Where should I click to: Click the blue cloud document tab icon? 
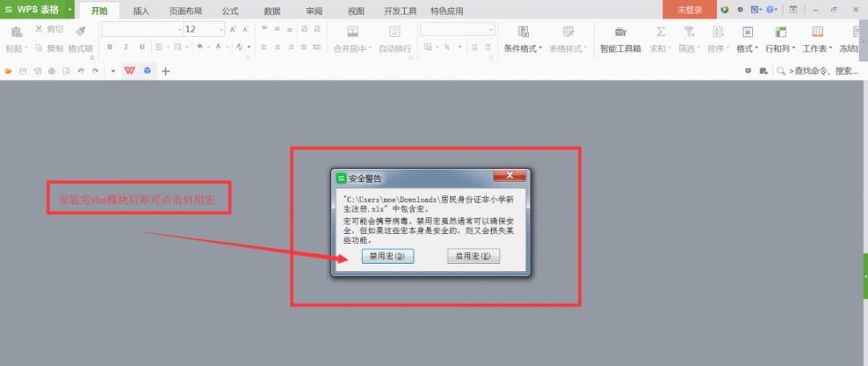pos(147,70)
